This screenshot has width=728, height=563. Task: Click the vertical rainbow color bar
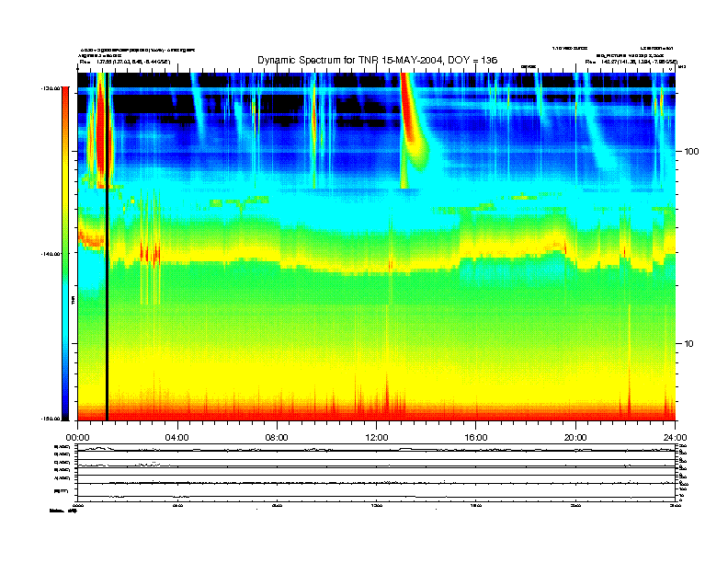point(65,254)
